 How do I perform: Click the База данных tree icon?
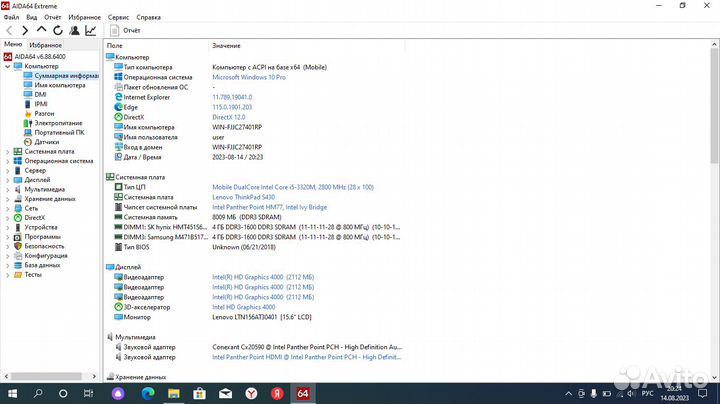click(18, 265)
